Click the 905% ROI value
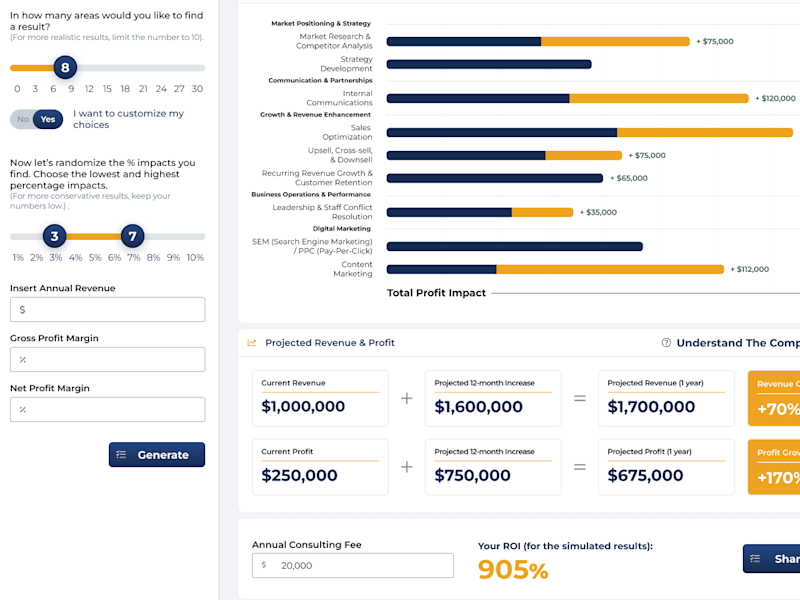The height and width of the screenshot is (600, 800). coord(513,569)
